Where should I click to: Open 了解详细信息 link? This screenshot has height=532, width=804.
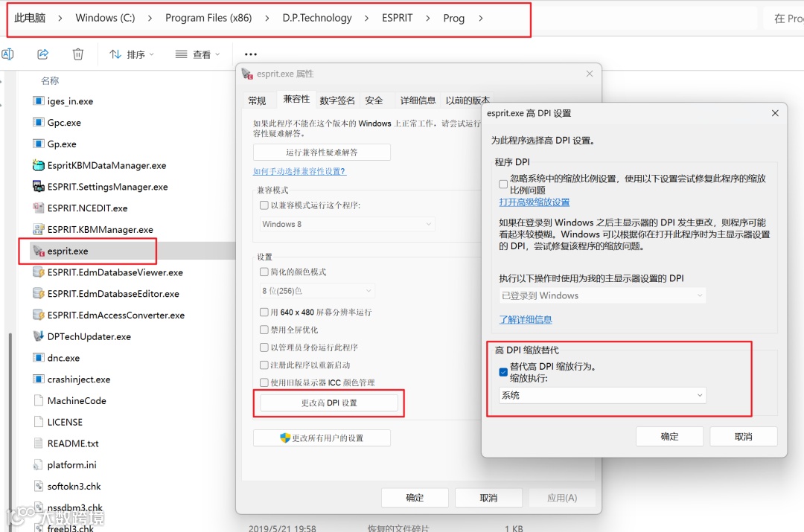pos(526,319)
